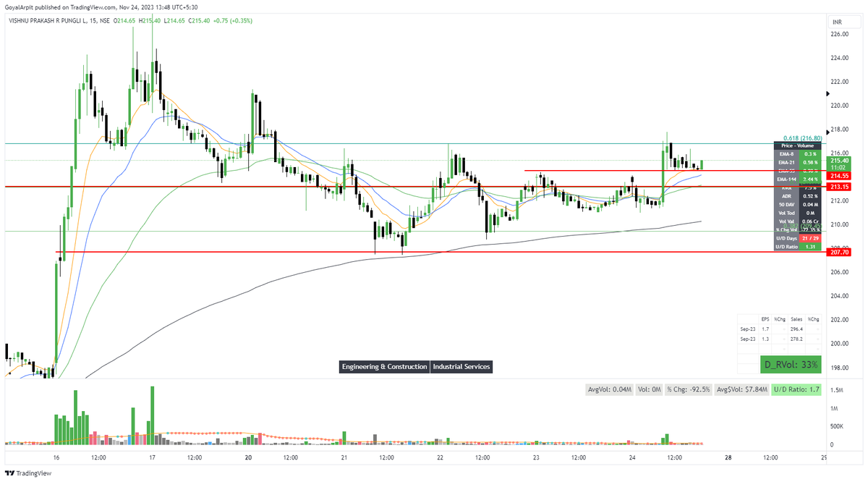Viewport: 868px width, 482px height.
Task: Click the 0.382 (209.45) Fibonacci label
Action: tap(803, 225)
